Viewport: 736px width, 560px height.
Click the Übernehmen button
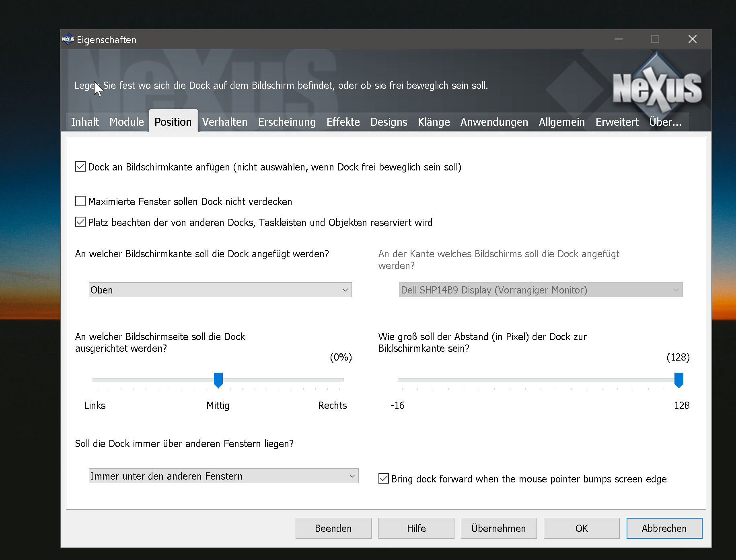click(x=498, y=528)
